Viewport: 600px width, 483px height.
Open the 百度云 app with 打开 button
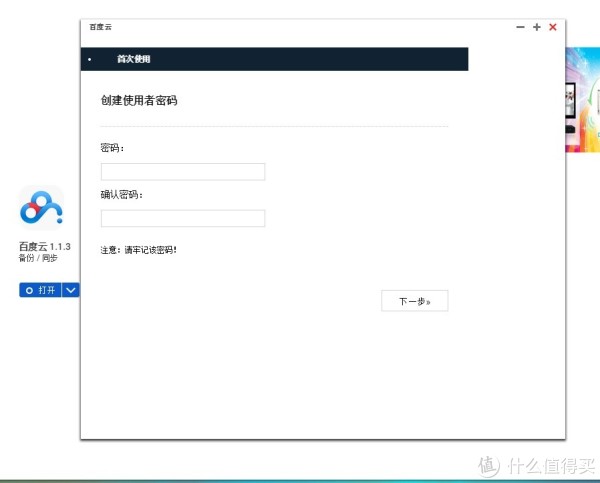point(40,290)
